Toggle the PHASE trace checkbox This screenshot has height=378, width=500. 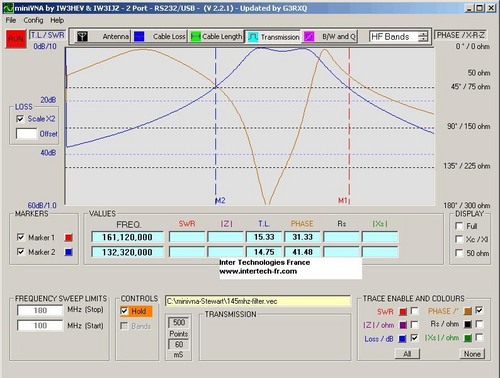(479, 310)
